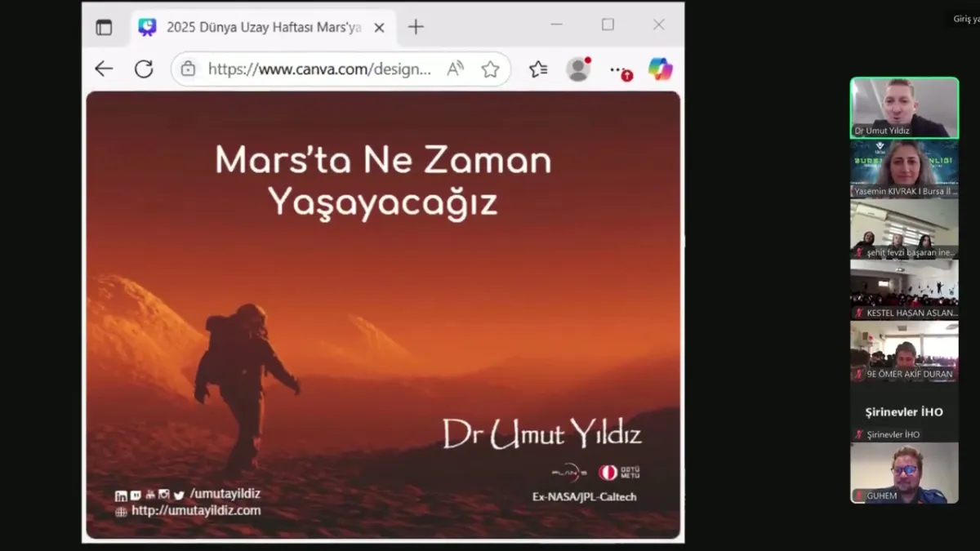Viewport: 980px width, 551px height.
Task: Select the 2025 Dünya Uzay Haftası tab
Action: coord(261,27)
